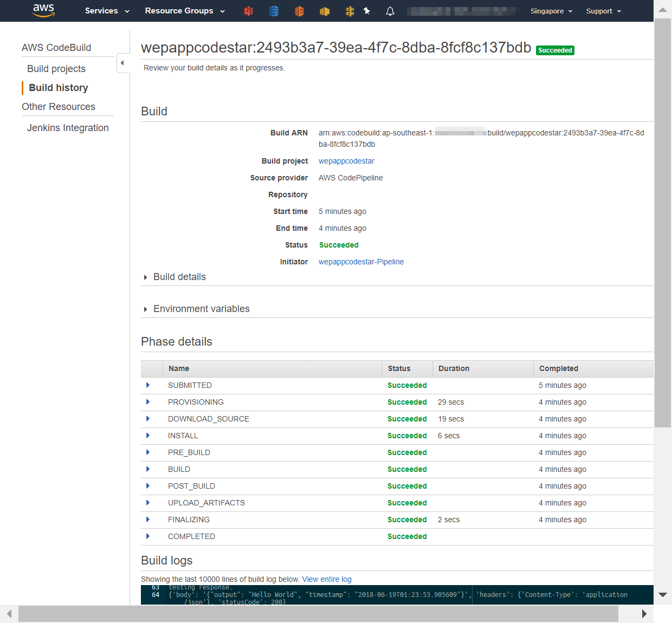The height and width of the screenshot is (623, 672).
Task: Expand the POST_BUILD phase row arrow
Action: coord(148,486)
